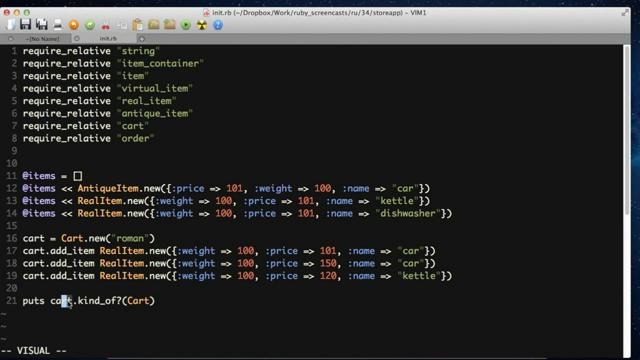The width and height of the screenshot is (640, 360).
Task: Run Make with the yellow radiation icon
Action: [x=202, y=25]
